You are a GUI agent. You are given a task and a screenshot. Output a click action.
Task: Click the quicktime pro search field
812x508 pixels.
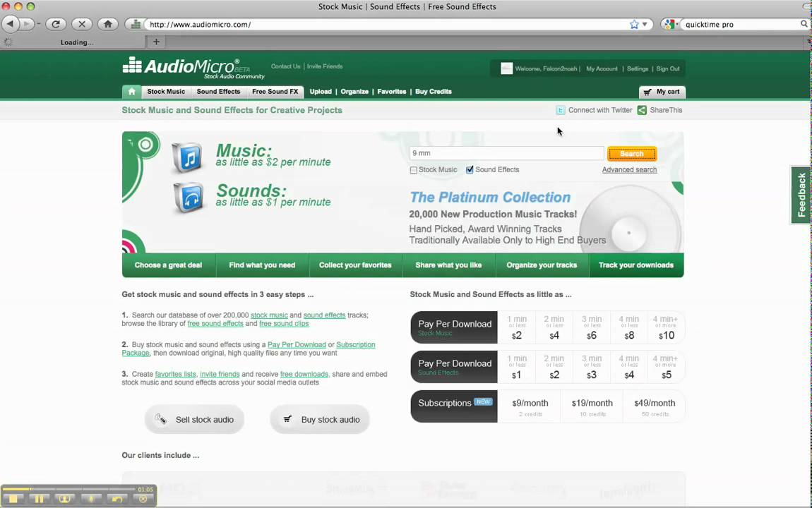[741, 24]
